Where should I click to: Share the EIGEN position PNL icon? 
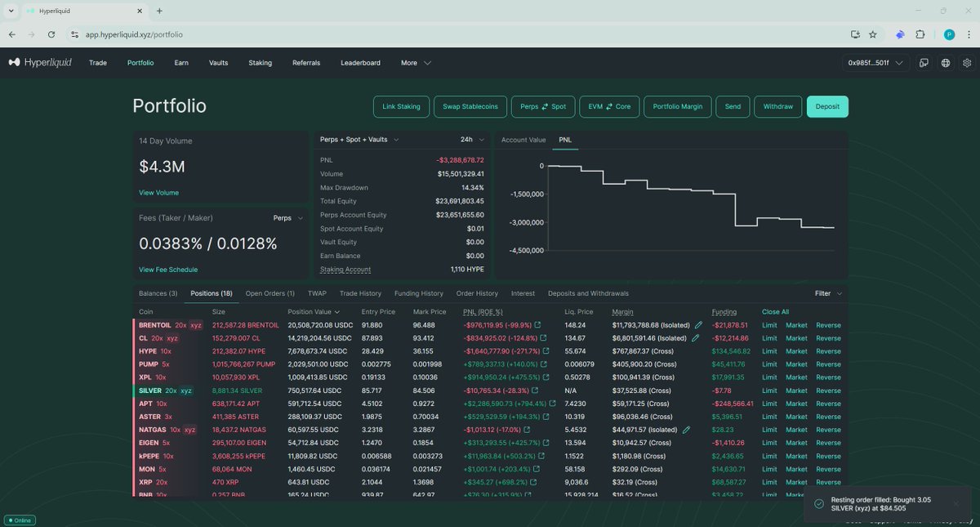[x=546, y=443]
